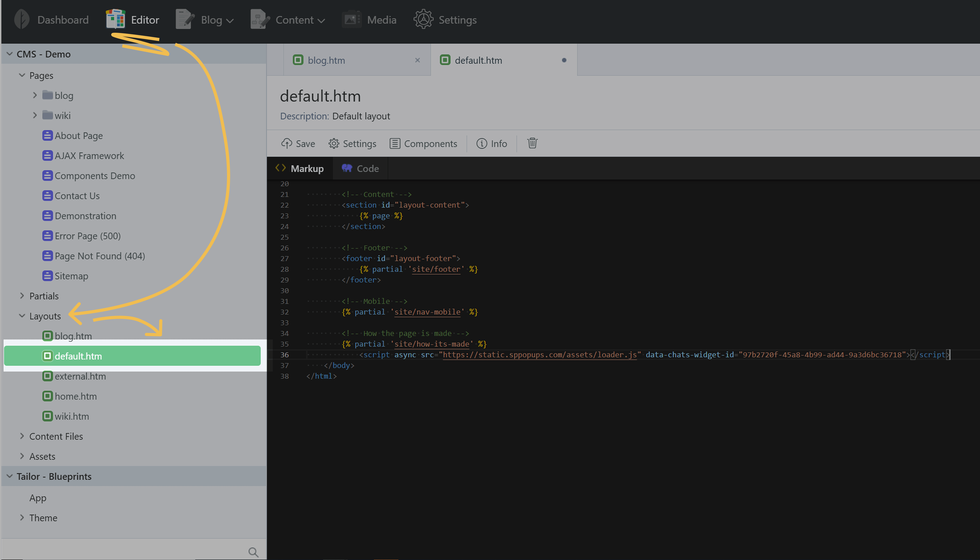Close the blog.htm tab
This screenshot has width=980, height=560.
(x=417, y=60)
